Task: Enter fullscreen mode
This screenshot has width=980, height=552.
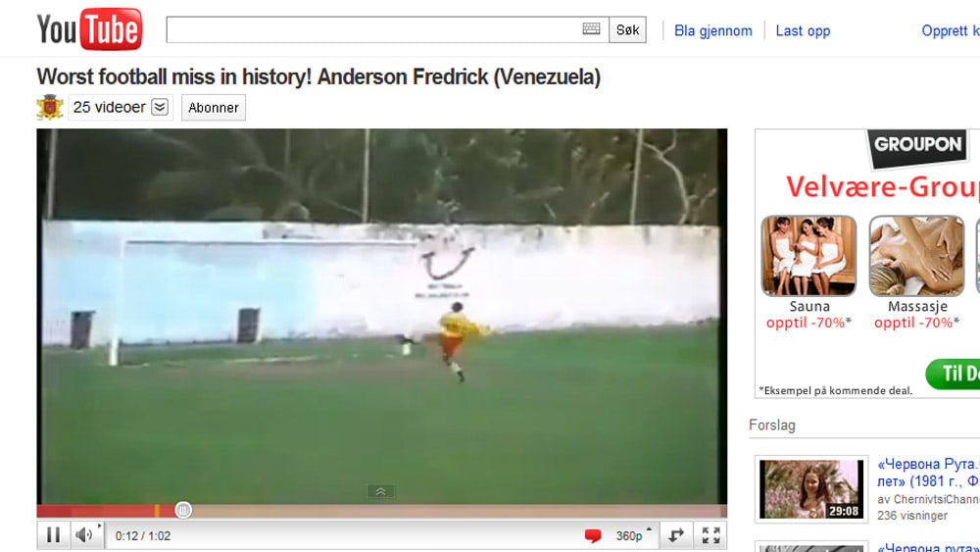Action: click(x=710, y=535)
